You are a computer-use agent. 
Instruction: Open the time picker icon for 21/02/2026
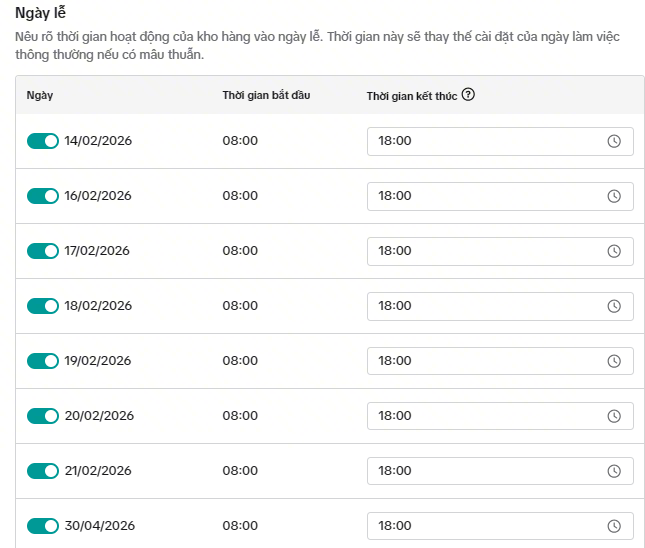click(x=615, y=471)
